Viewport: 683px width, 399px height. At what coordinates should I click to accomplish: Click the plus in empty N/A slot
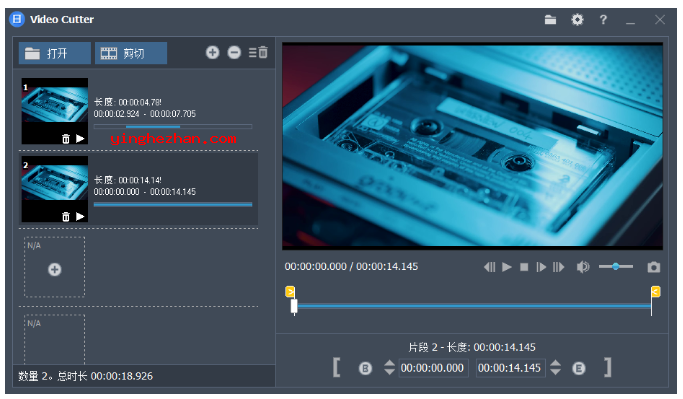coord(54,270)
